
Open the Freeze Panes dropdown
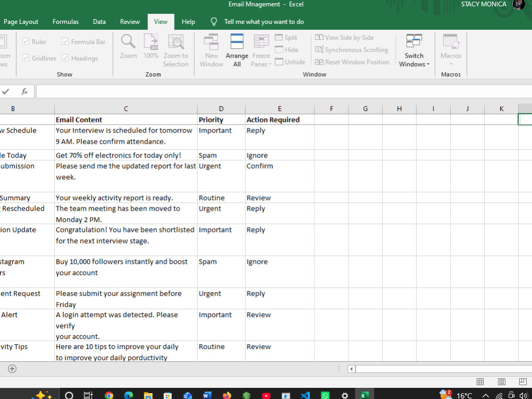tap(261, 51)
